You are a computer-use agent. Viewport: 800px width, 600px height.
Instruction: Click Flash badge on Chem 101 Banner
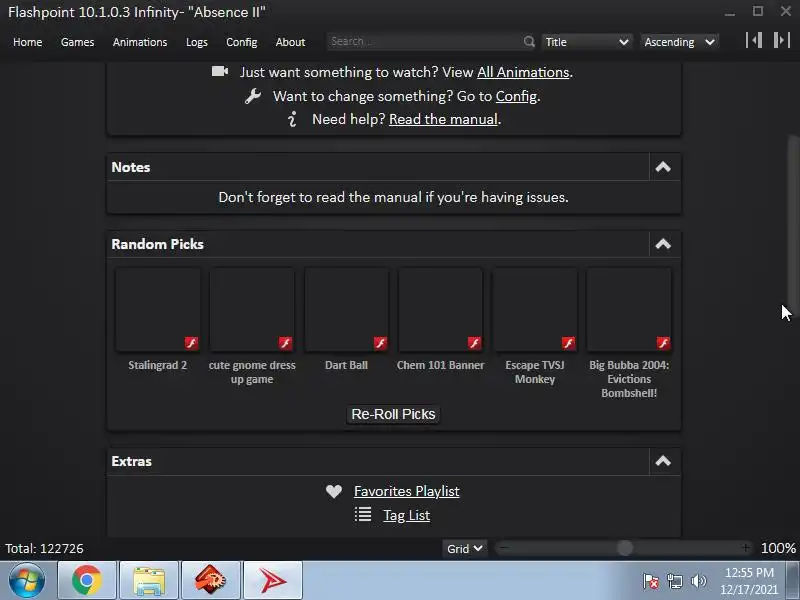(x=474, y=343)
